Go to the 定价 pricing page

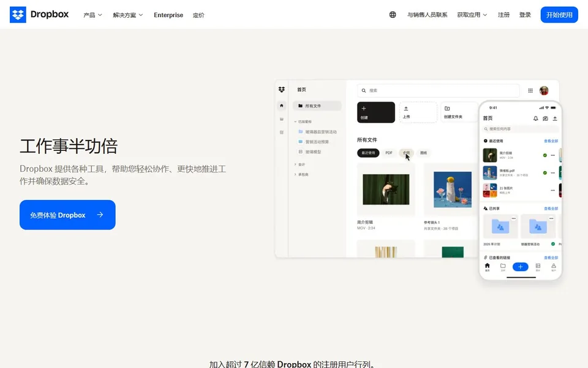pos(198,15)
